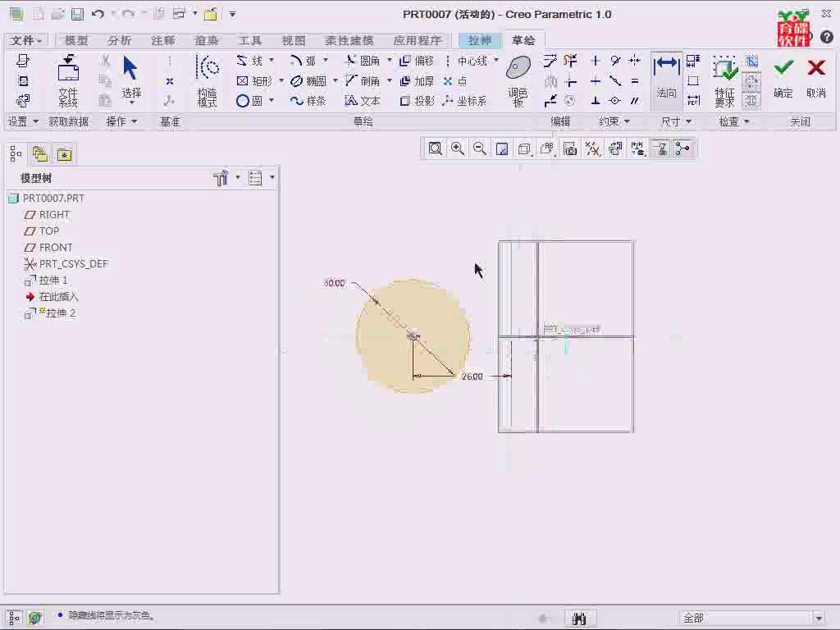Select the Fillet (圆角) tool
This screenshot has width=840, height=630.
(x=363, y=61)
